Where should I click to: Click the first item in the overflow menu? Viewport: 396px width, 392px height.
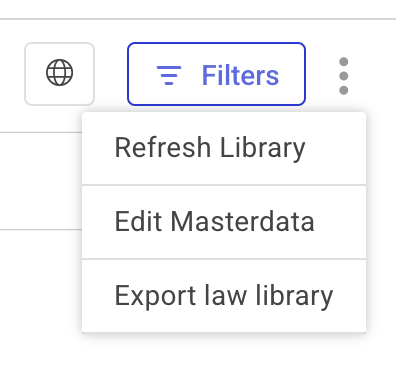tap(224, 148)
